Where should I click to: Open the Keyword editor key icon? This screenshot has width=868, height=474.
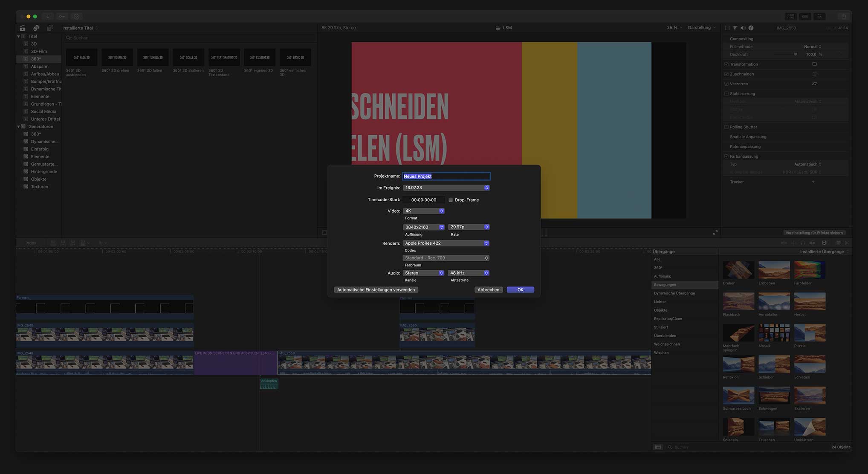coord(62,16)
